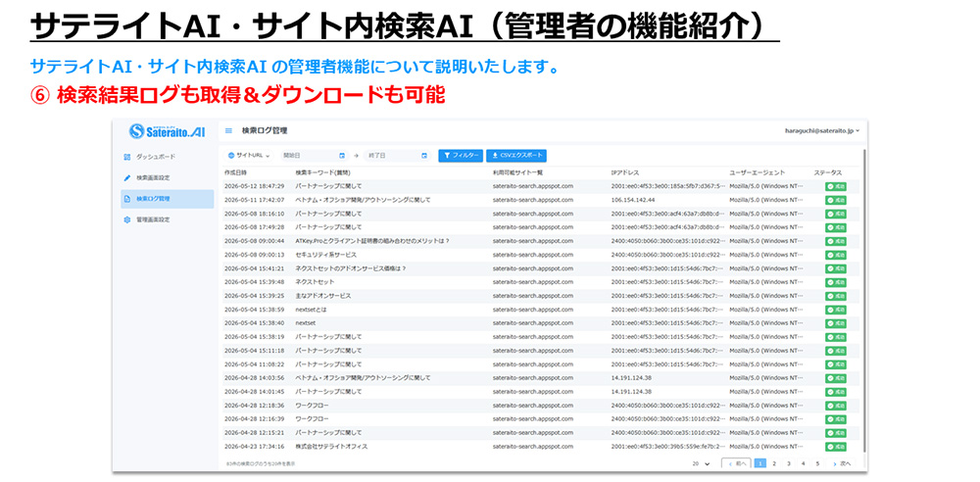Image resolution: width=980 pixels, height=482 pixels.
Task: Click the 前へ previous page button
Action: (736, 463)
